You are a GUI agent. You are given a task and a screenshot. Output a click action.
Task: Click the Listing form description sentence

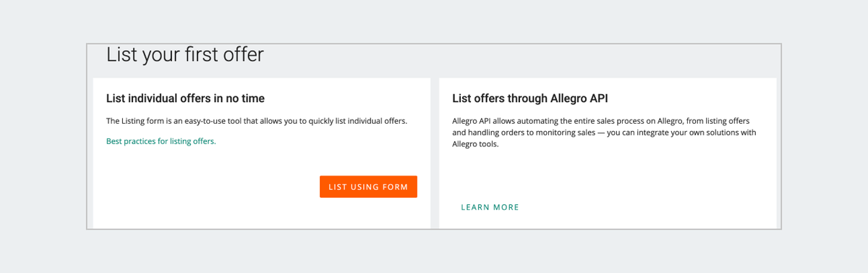coord(257,121)
